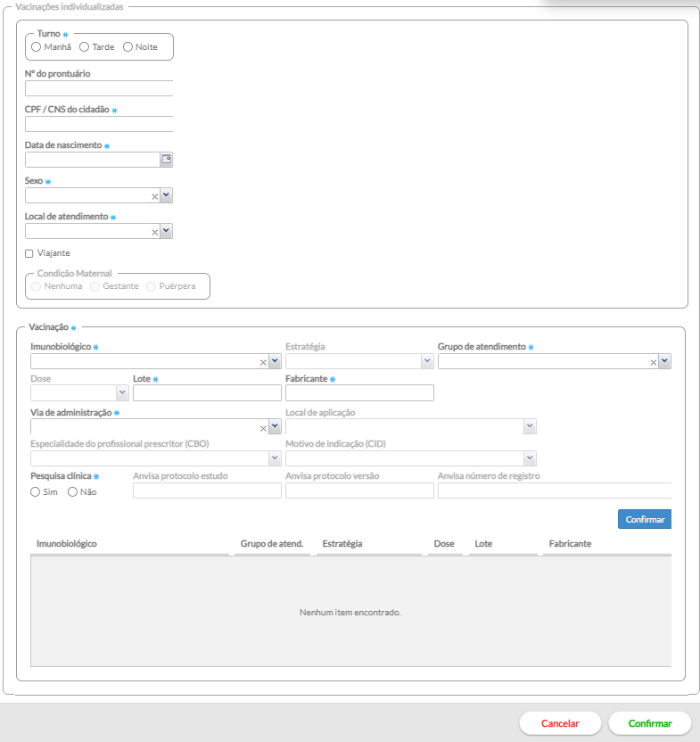Select the Tarde shift option
This screenshot has height=742, width=700.
point(85,46)
